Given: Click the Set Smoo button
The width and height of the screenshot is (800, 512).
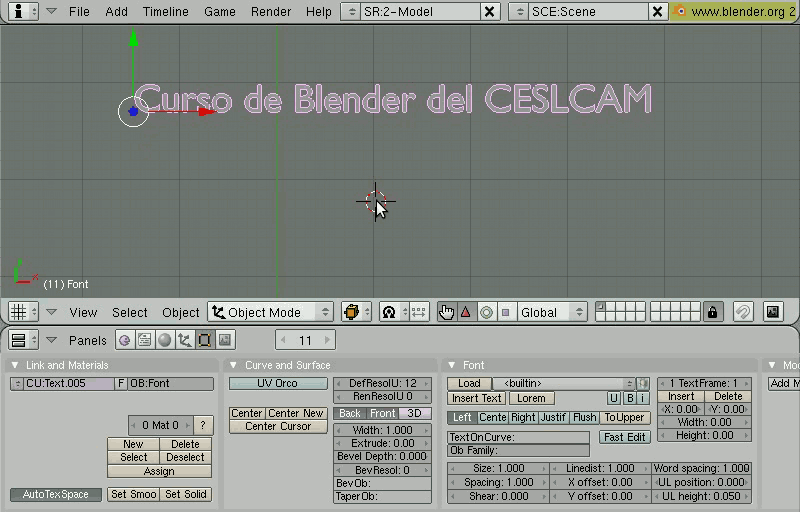Looking at the screenshot, I should pos(133,494).
